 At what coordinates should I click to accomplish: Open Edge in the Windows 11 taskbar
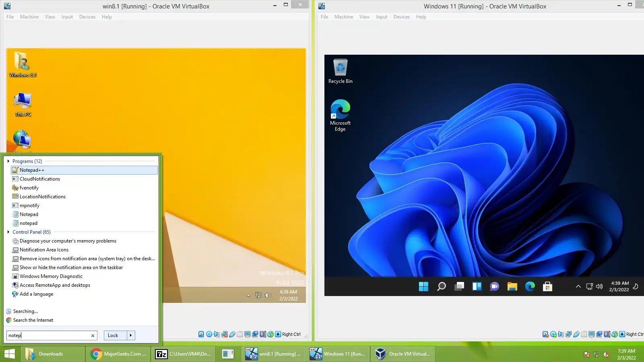point(530,286)
